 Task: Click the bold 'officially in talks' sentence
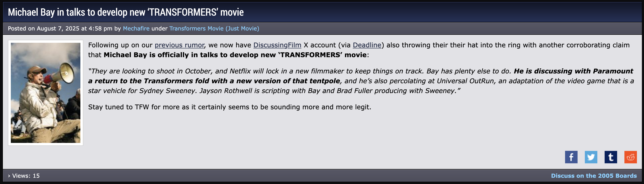(235, 55)
